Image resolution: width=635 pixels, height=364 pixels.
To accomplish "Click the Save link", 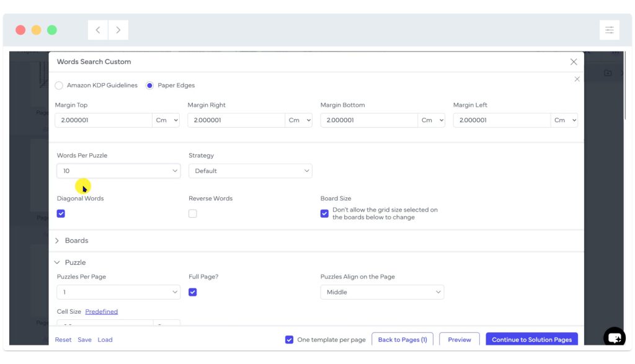I will (84, 340).
